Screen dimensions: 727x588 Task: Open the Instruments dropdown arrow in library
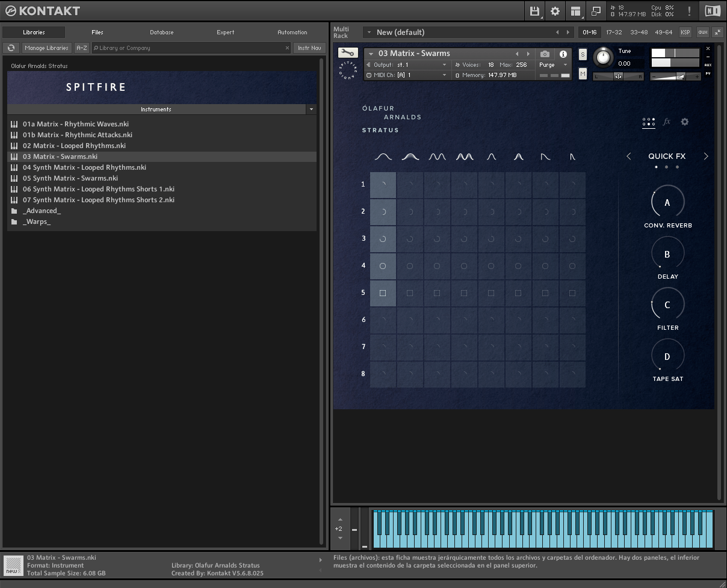click(311, 110)
